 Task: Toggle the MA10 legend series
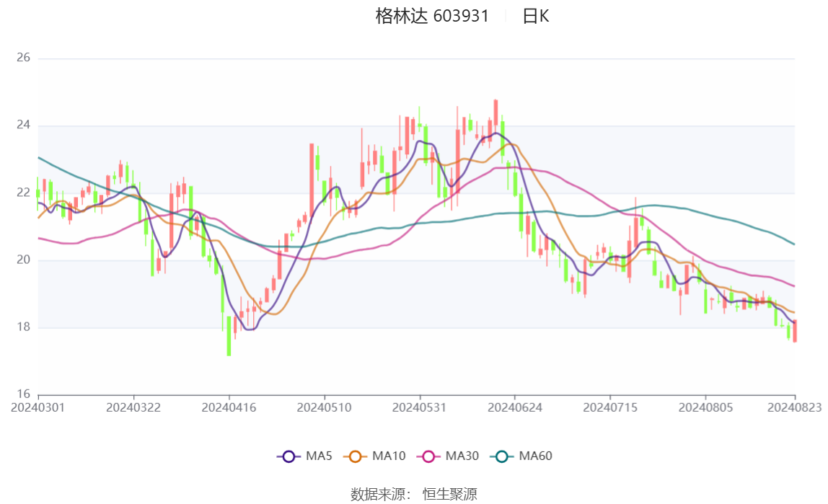374,456
